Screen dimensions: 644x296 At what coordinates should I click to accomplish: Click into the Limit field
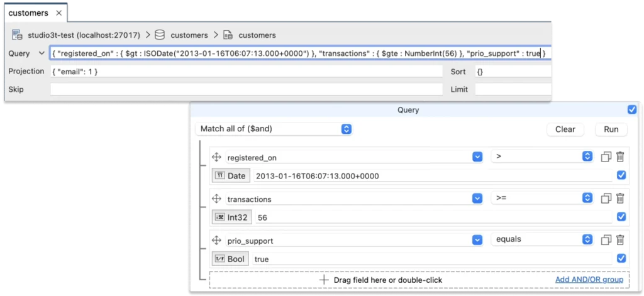[513, 89]
